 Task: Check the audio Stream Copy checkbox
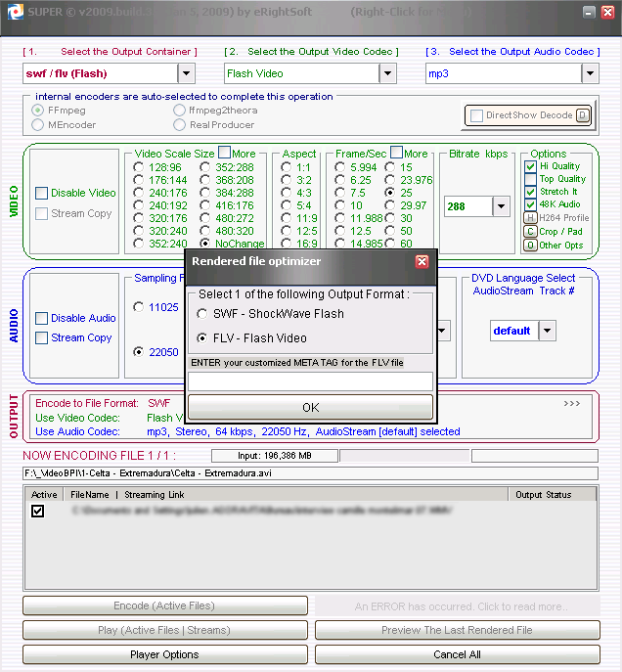[41, 337]
